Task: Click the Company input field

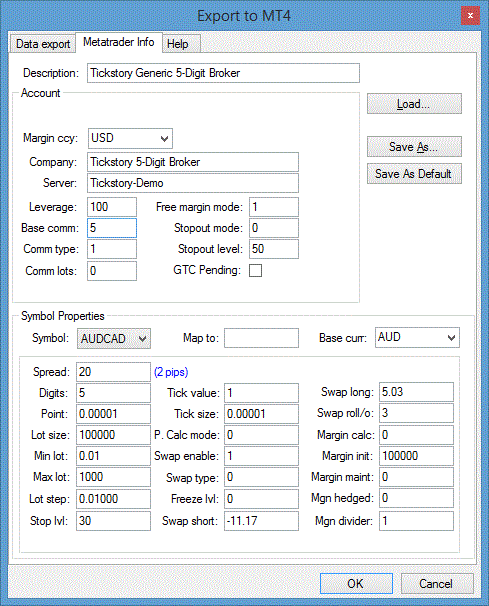Action: point(193,162)
